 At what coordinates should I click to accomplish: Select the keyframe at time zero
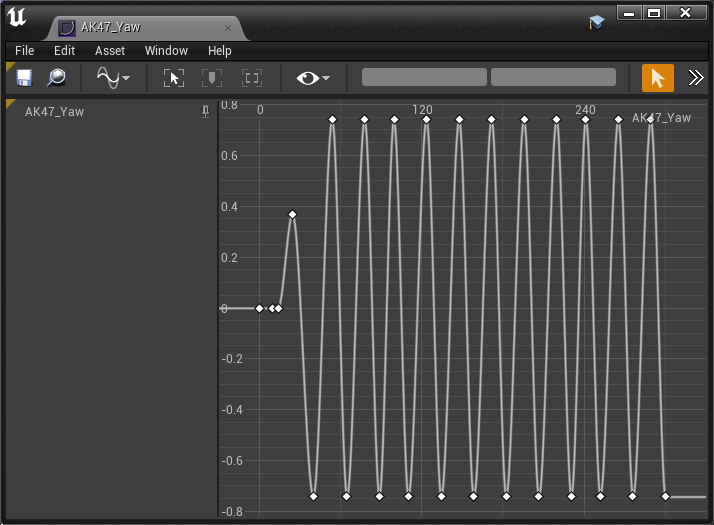tap(259, 308)
